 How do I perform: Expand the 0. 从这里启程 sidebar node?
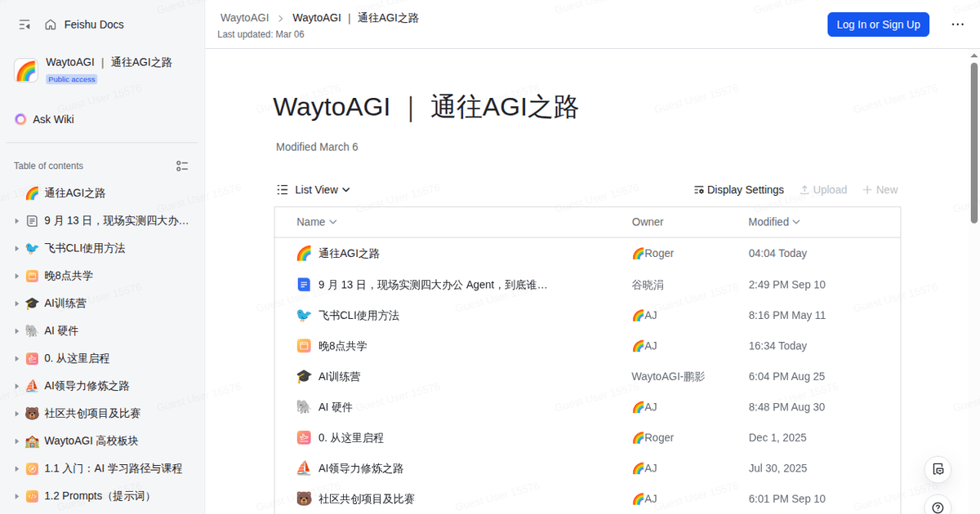pyautogui.click(x=16, y=358)
